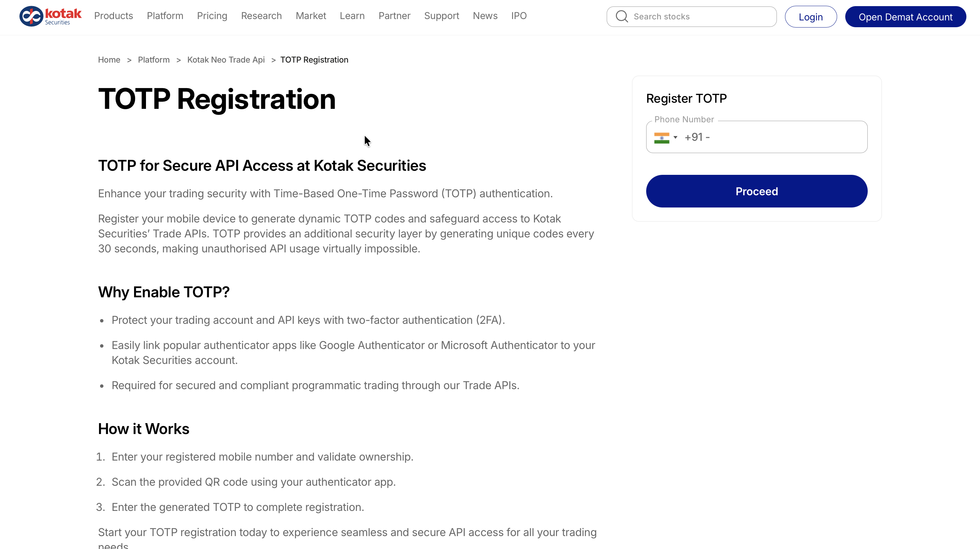Select the Learn nav item
Image resolution: width=980 pixels, height=549 pixels.
(352, 16)
